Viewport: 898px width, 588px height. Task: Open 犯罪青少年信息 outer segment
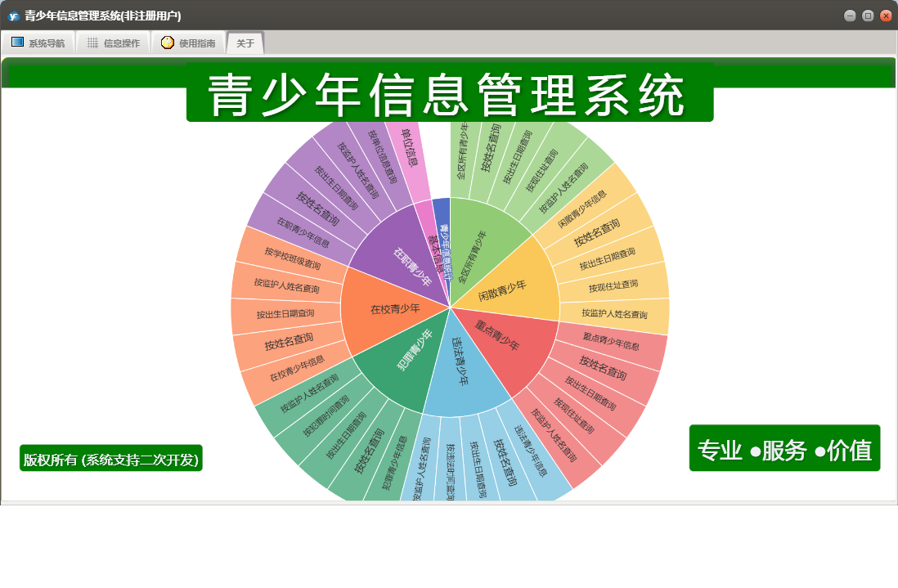pyautogui.click(x=394, y=461)
